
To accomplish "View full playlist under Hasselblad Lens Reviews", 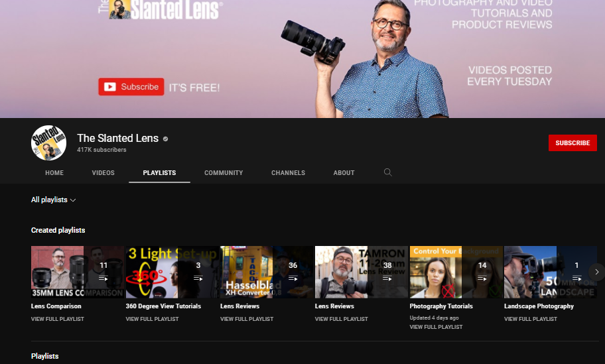I will (x=247, y=319).
